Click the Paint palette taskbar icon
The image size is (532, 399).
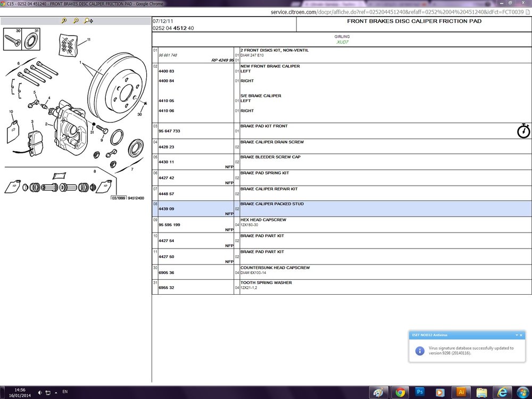(379, 392)
